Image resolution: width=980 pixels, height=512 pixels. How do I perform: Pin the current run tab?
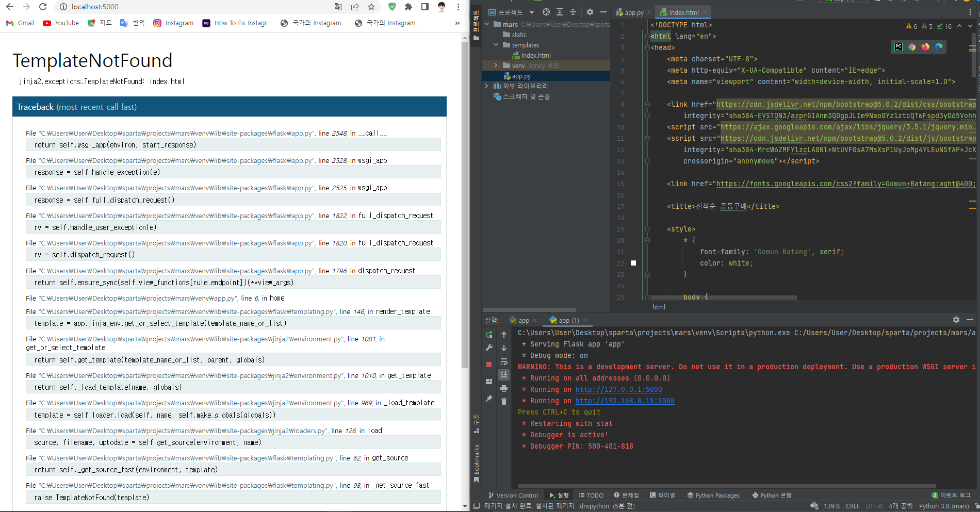click(489, 399)
